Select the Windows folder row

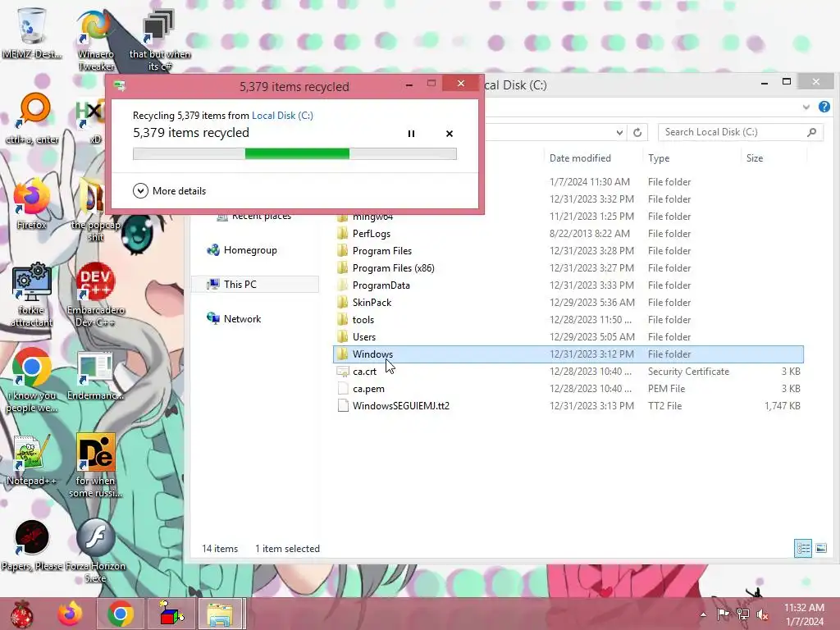(x=568, y=354)
